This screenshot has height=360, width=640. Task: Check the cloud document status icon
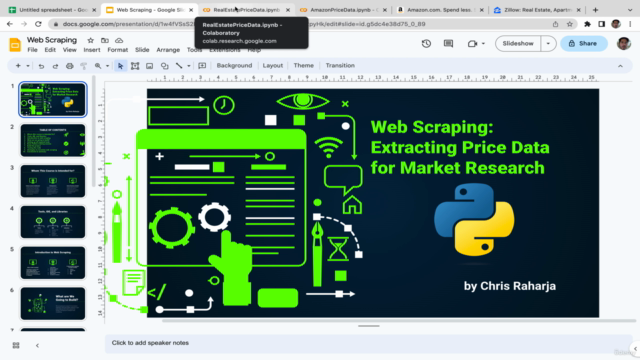point(119,40)
